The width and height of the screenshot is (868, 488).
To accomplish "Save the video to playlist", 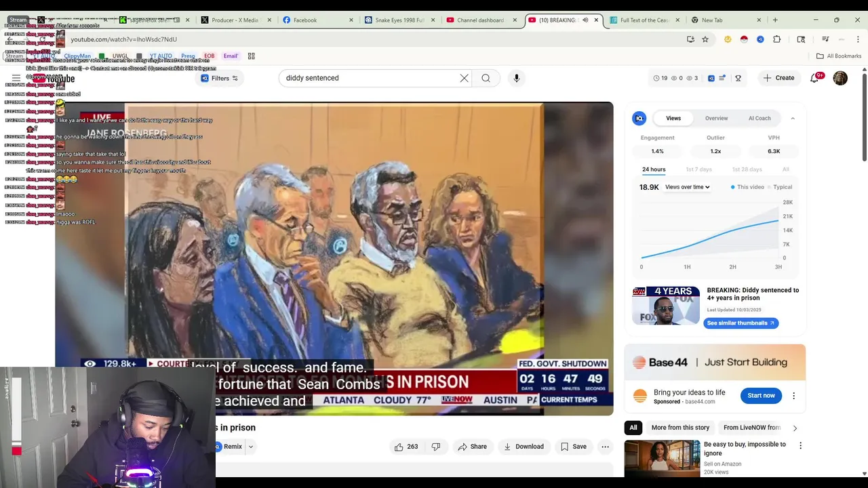I will tap(574, 447).
